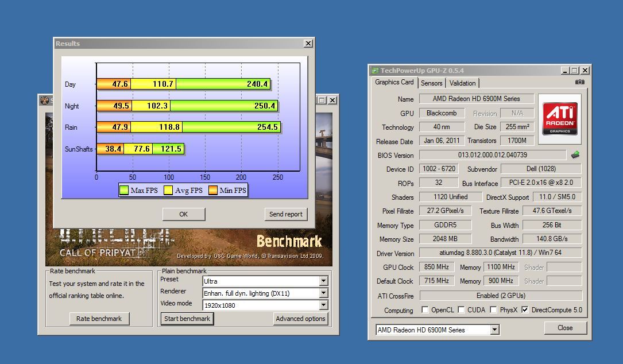Screen dimensions: 623x364
Task: Click the Day average value 110.7
Action: pos(163,84)
